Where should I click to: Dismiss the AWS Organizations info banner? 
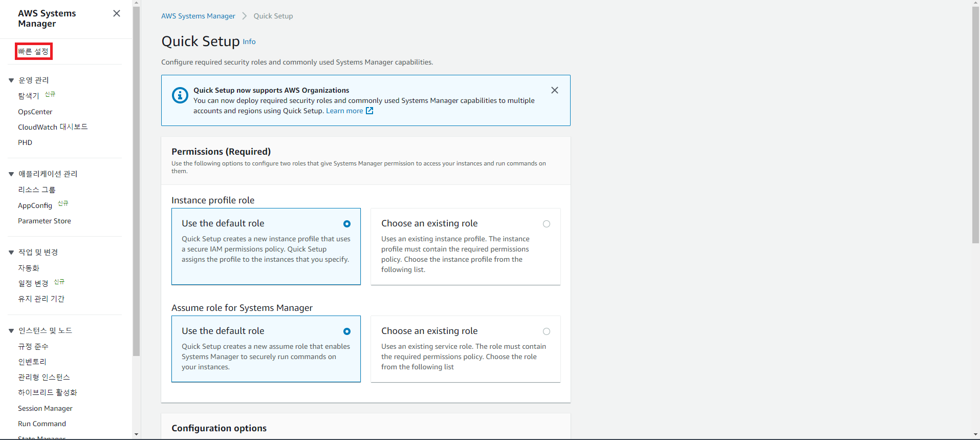(555, 90)
